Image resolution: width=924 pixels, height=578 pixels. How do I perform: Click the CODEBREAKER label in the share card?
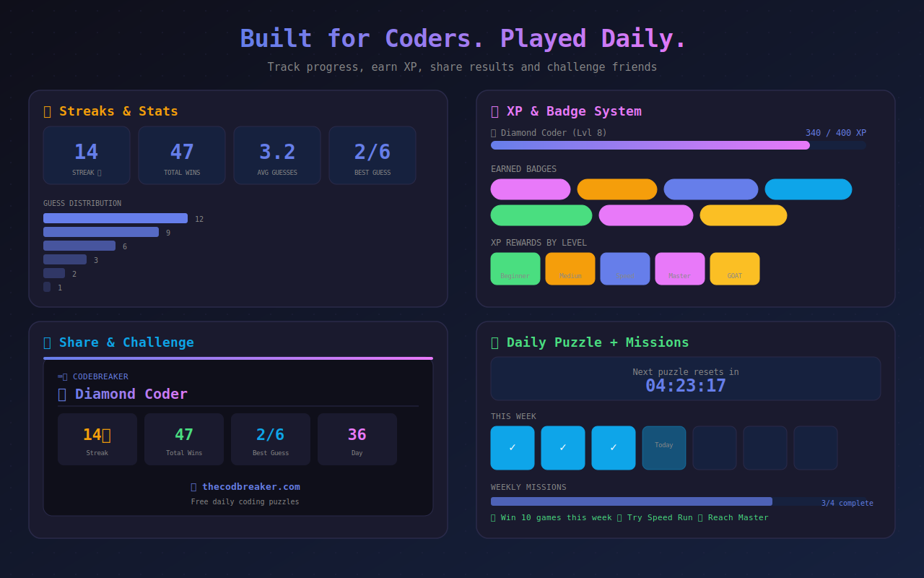(93, 376)
